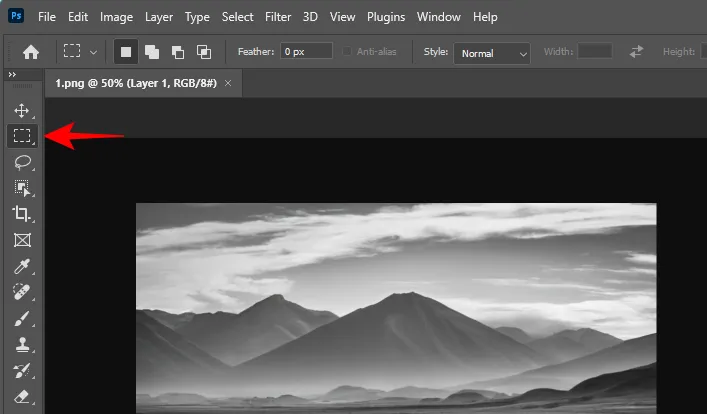Choose Subtract from selection mode
The width and height of the screenshot is (707, 414).
[178, 52]
